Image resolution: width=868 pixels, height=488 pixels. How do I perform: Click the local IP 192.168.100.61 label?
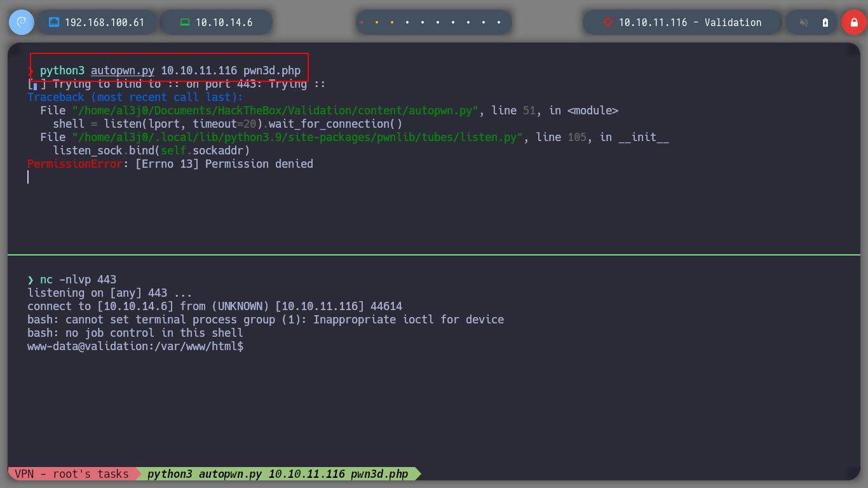click(x=105, y=22)
